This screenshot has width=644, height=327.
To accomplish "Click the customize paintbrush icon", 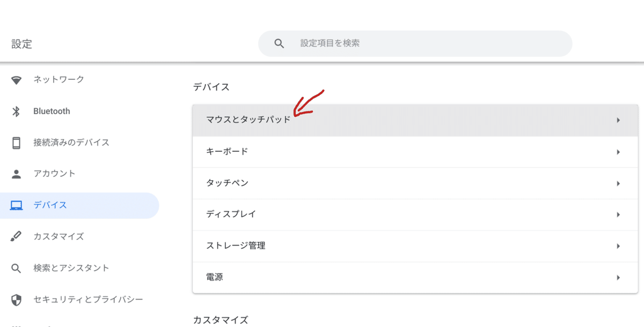I will pyautogui.click(x=17, y=236).
